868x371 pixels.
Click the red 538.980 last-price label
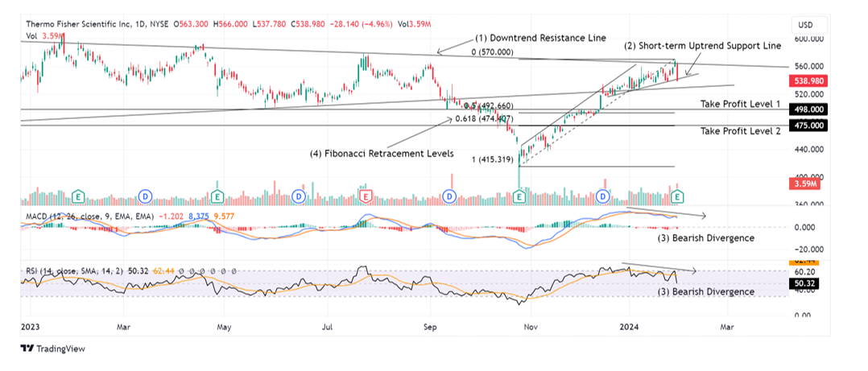[810, 80]
